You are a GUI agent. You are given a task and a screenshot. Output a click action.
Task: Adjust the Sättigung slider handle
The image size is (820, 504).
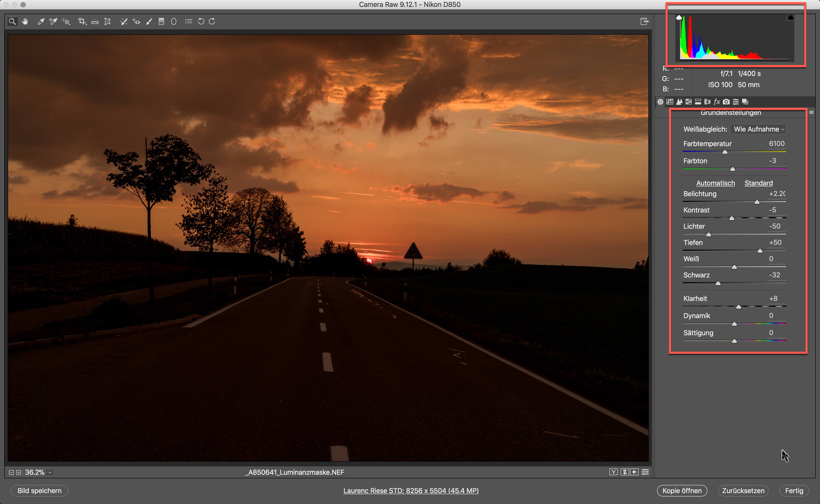coord(734,341)
